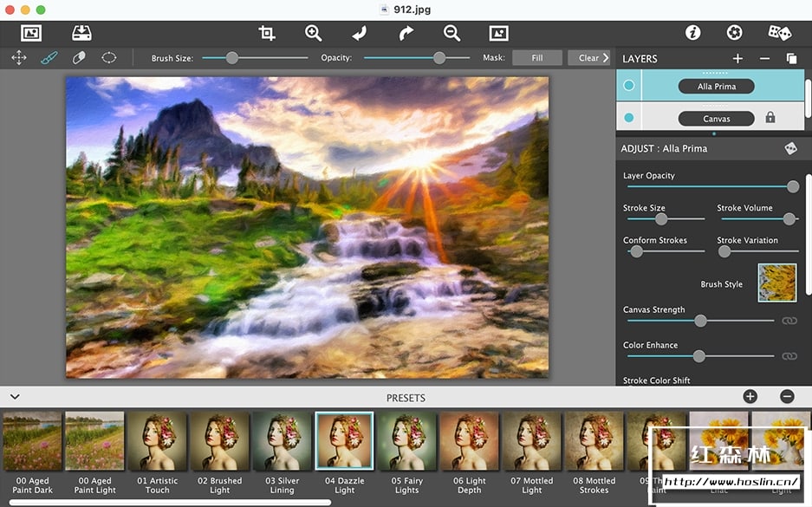Click the Layer Opacity slider handle
The width and height of the screenshot is (812, 507).
[x=792, y=186]
